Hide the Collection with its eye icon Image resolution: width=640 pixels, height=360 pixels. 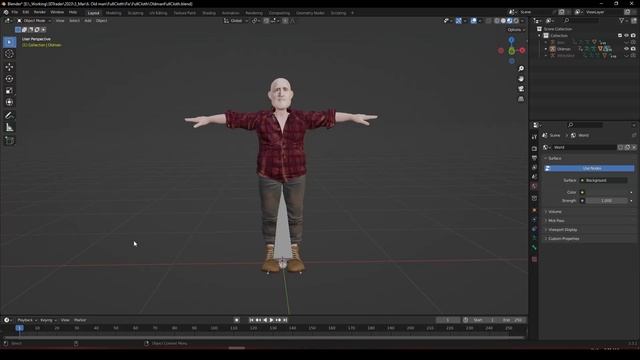(627, 36)
